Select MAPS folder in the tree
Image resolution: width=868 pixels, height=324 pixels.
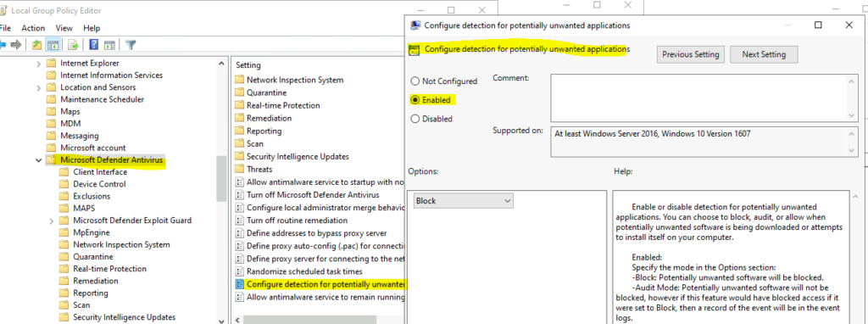click(x=84, y=209)
